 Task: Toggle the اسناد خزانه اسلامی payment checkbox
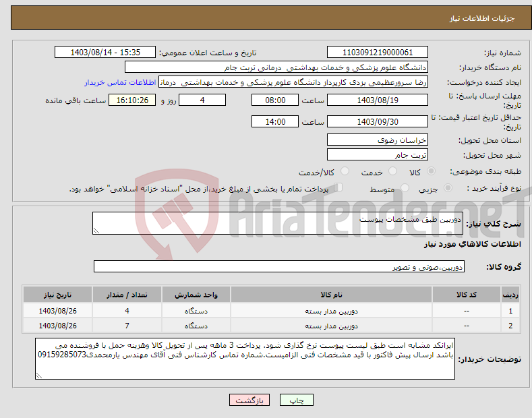(338, 187)
